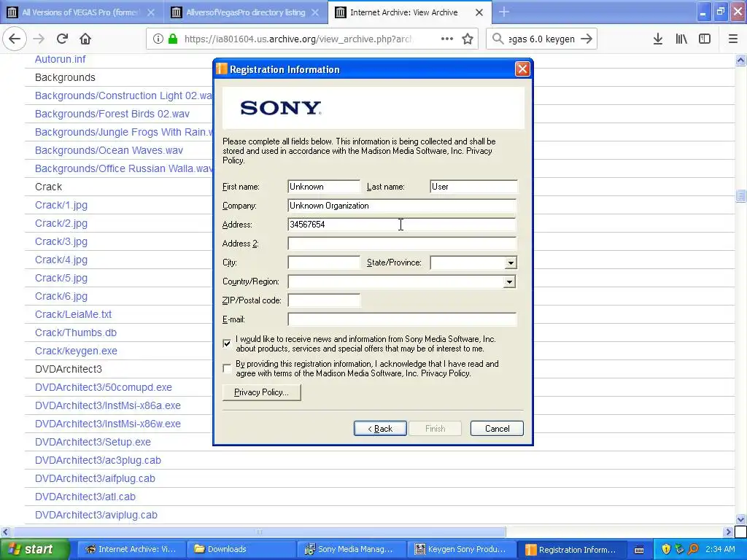Click the Last name field
Image resolution: width=747 pixels, height=560 pixels.
pos(473,187)
